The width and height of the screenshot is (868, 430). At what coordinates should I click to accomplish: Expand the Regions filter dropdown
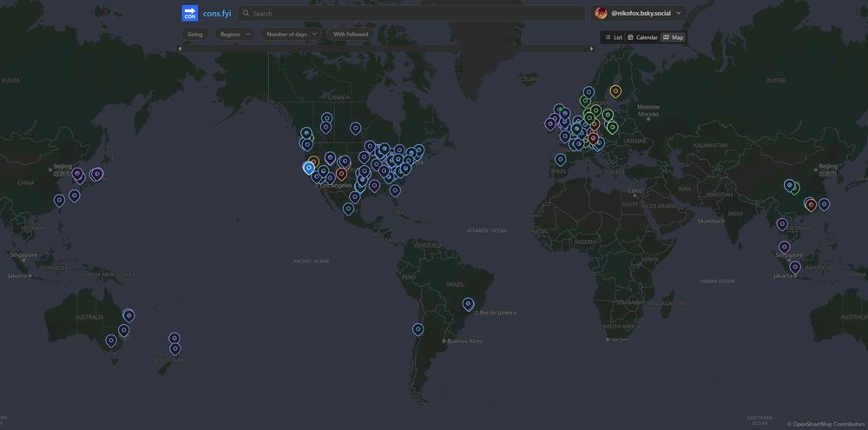tap(234, 35)
